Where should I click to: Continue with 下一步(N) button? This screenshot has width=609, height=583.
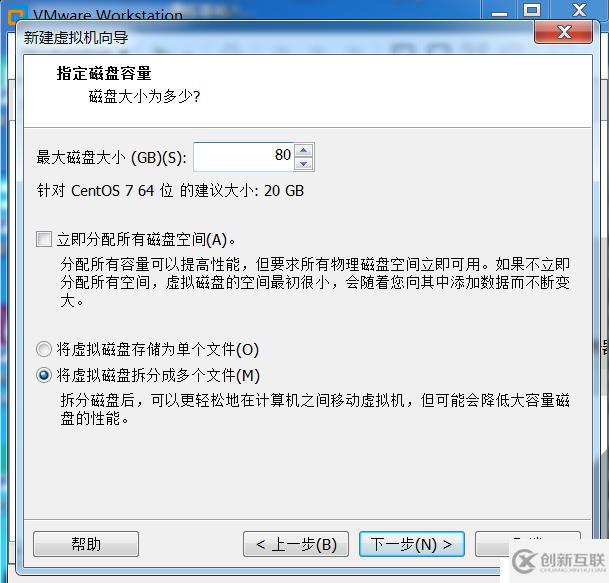[x=412, y=544]
